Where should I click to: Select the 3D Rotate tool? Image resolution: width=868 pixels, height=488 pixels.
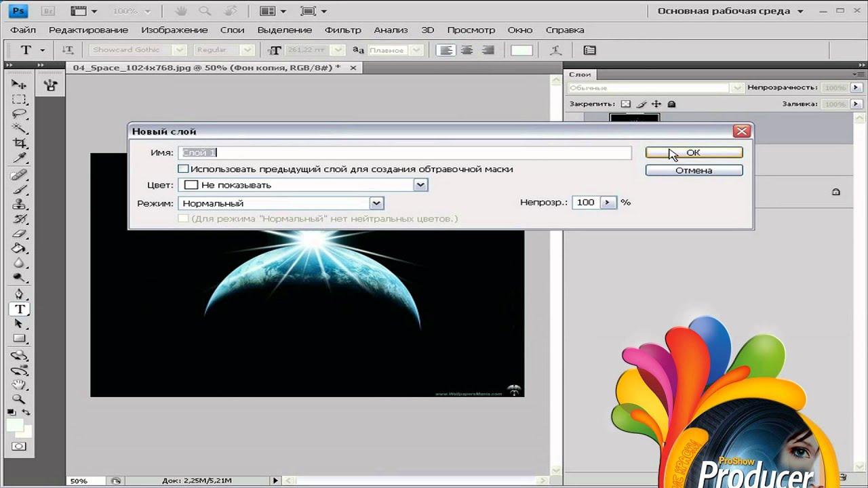point(19,355)
